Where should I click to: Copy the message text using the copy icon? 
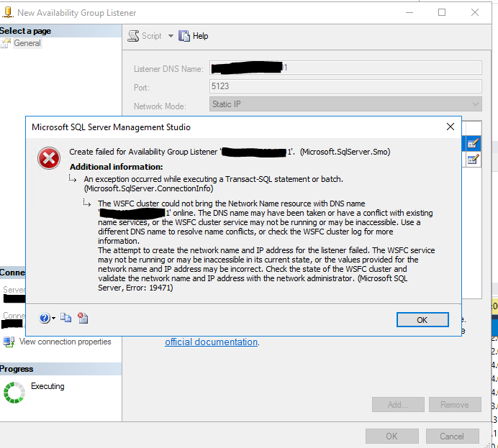(x=66, y=318)
